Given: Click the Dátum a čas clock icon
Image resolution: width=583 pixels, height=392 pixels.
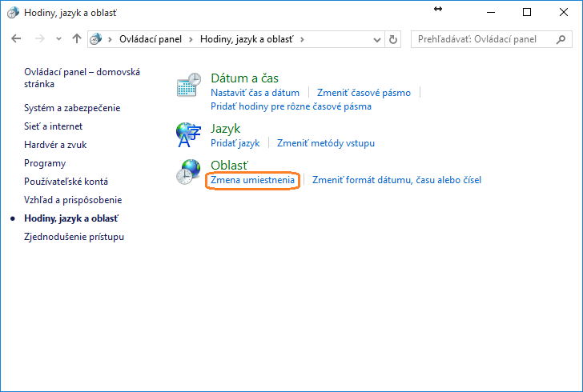Looking at the screenshot, I should click(x=189, y=86).
